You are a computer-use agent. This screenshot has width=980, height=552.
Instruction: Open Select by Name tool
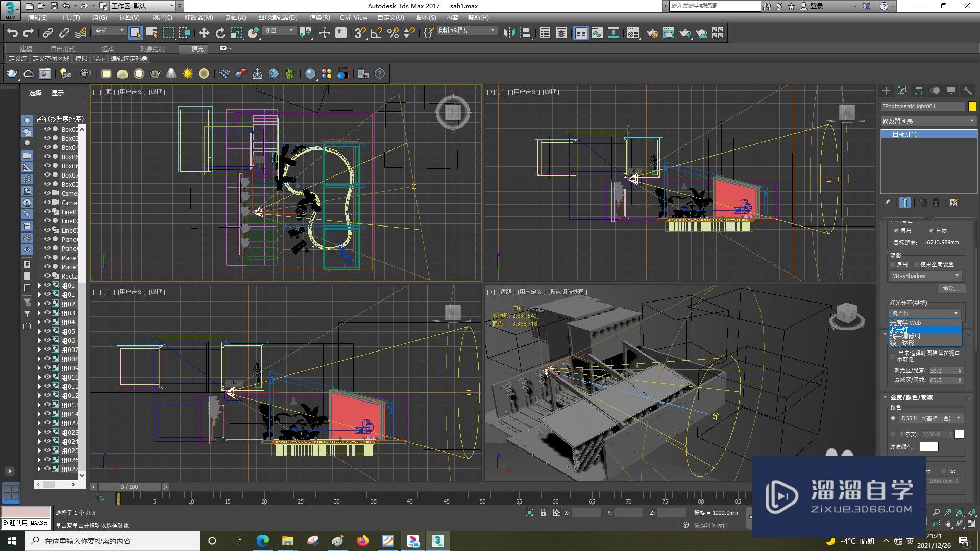[152, 33]
